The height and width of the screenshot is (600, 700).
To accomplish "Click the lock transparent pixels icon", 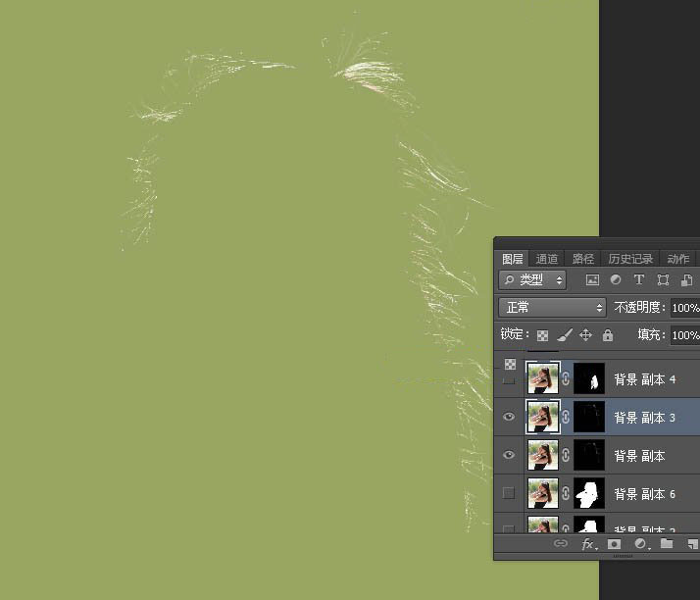I will pyautogui.click(x=542, y=335).
